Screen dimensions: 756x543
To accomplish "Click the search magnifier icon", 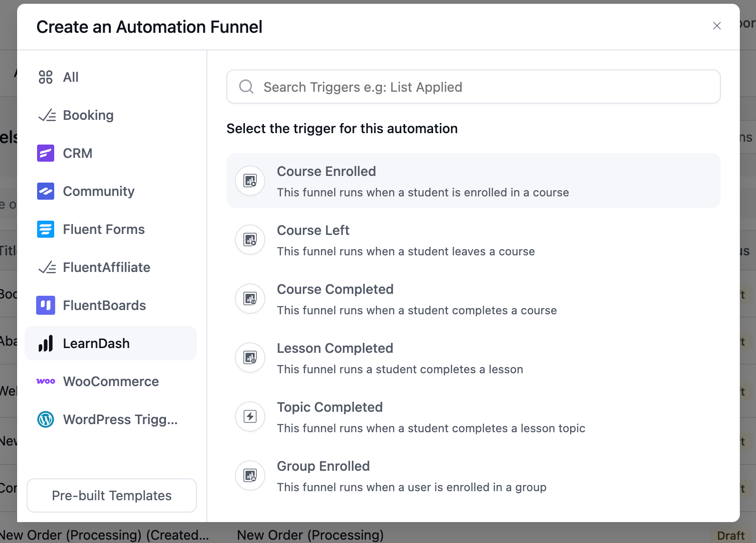I will [246, 87].
